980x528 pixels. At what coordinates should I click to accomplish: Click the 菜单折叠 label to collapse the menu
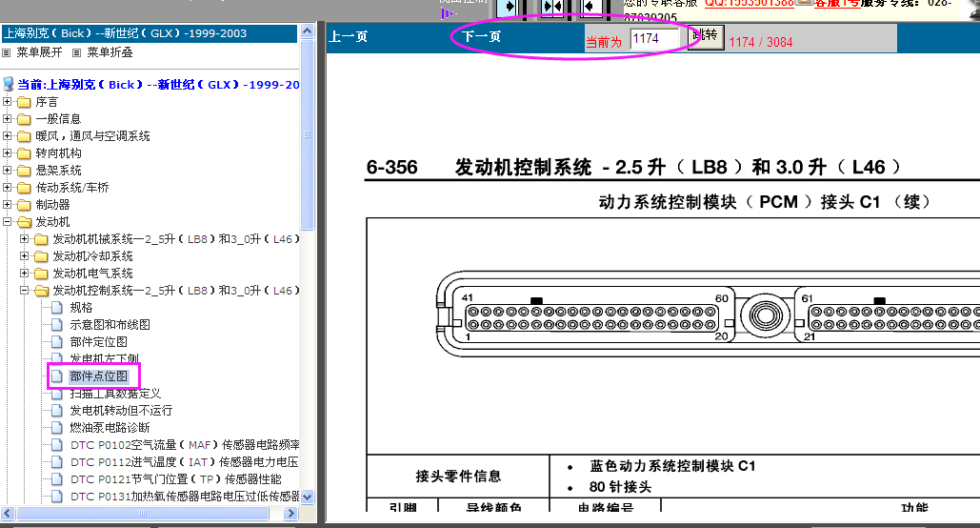[x=110, y=52]
